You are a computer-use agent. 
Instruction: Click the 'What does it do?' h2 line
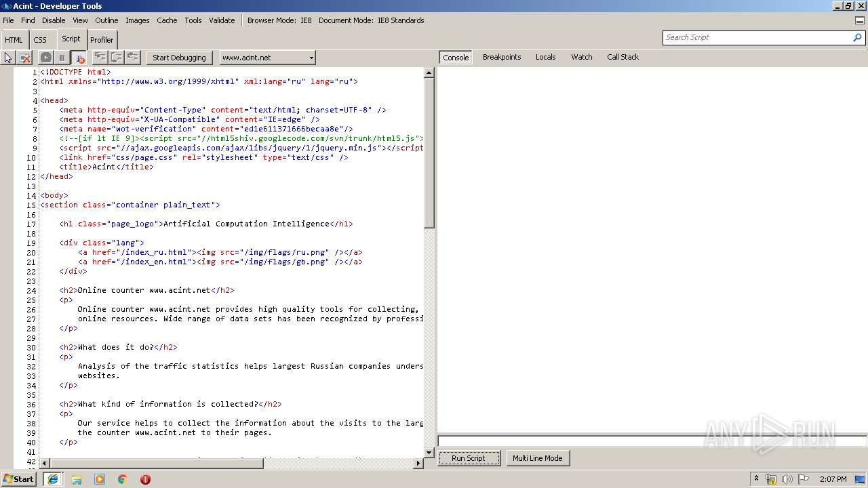pos(118,347)
